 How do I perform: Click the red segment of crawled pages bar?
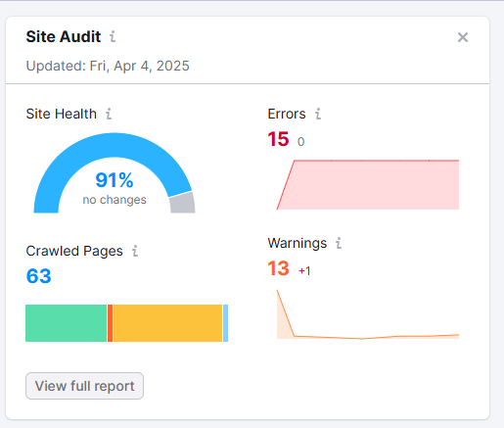110,323
